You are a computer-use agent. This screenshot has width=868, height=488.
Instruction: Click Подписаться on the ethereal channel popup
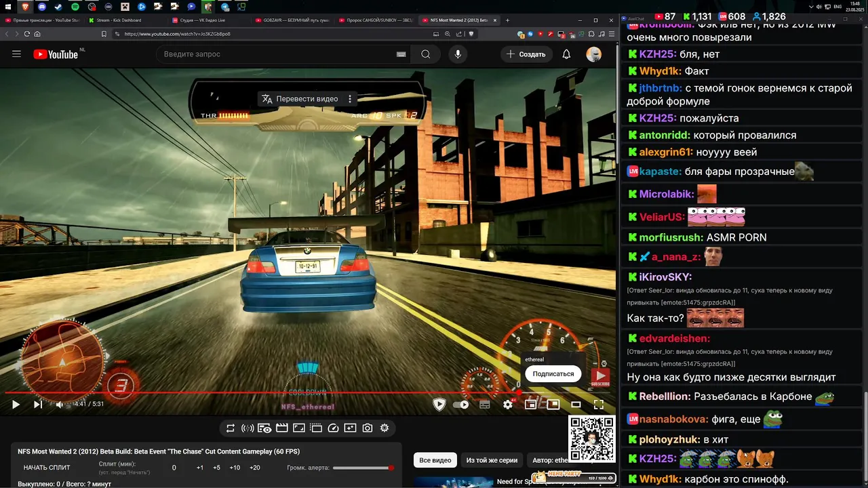(553, 373)
